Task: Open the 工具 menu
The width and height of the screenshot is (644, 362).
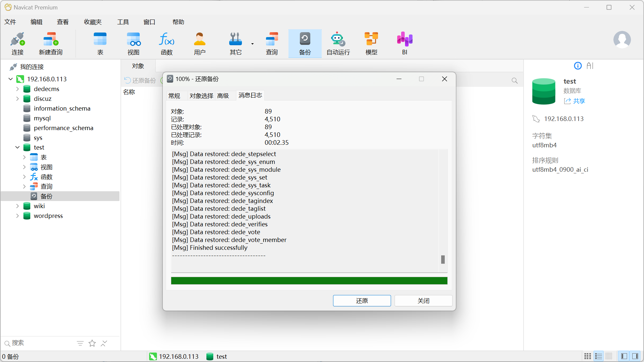Action: 123,22
